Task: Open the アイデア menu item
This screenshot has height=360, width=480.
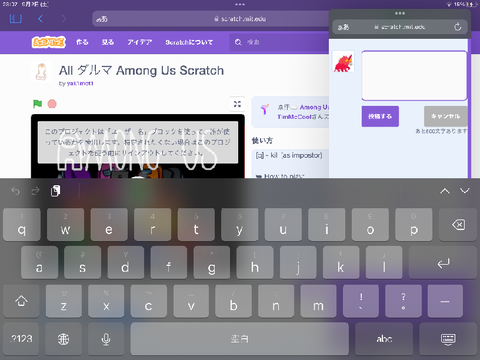Action: click(x=140, y=42)
